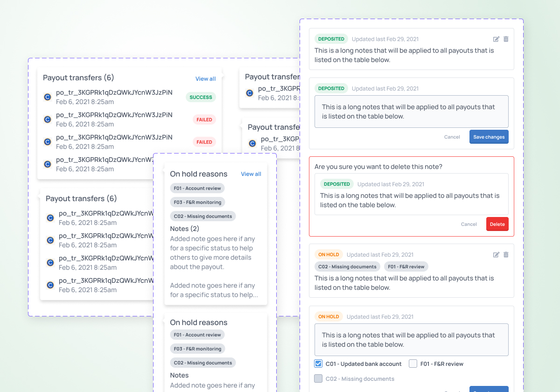Click the green SUCCESS status badge
Viewport: 560px width, 392px height.
point(201,97)
